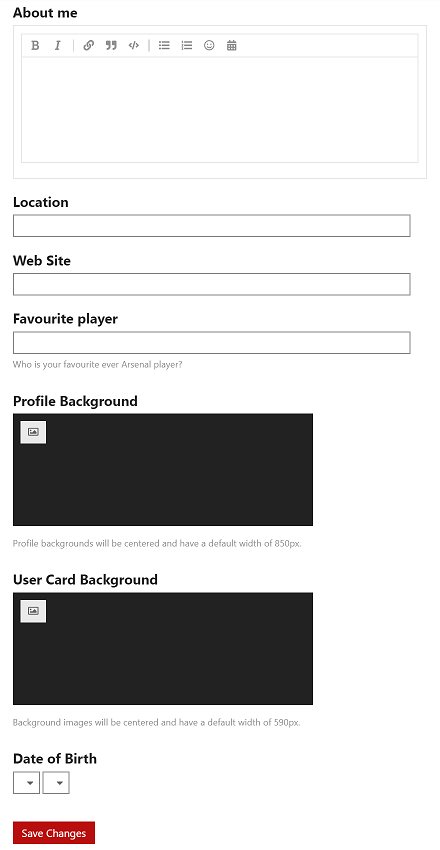The height and width of the screenshot is (850, 440).
Task: Click the User Card Background preview area
Action: tap(163, 648)
